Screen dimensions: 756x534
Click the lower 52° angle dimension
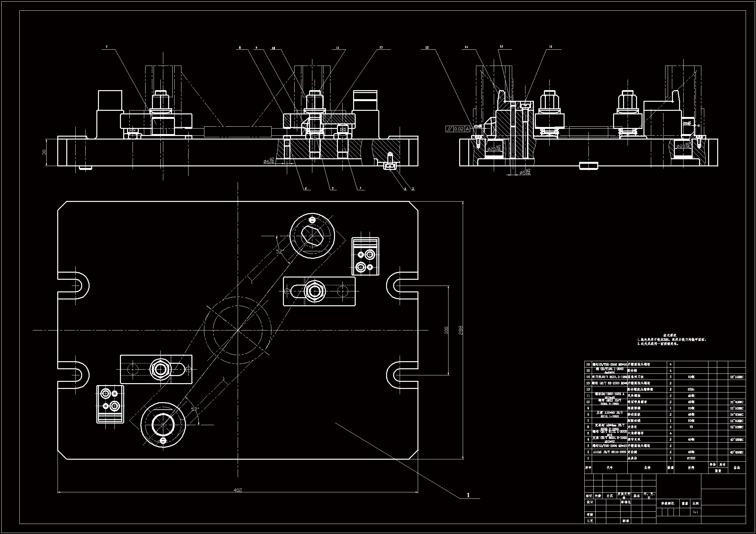(195, 409)
